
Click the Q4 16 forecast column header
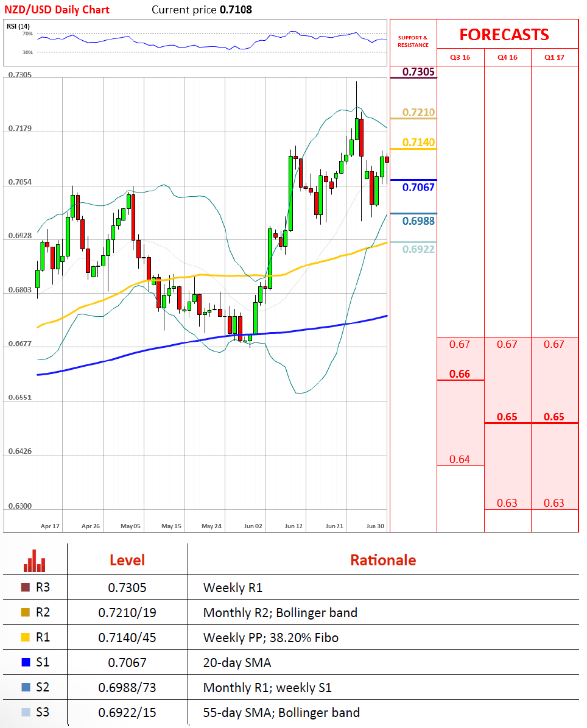(x=507, y=58)
